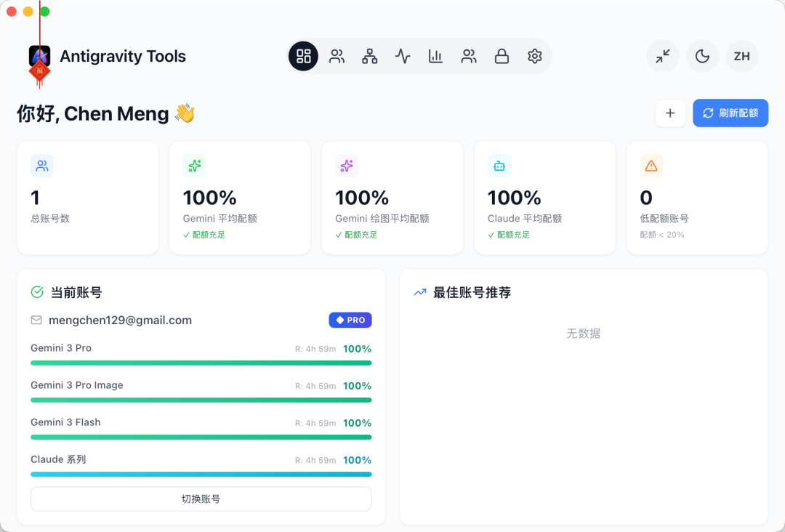This screenshot has width=785, height=532.
Task: Click the Gemini 3 Flash quota bar
Action: pyautogui.click(x=201, y=437)
